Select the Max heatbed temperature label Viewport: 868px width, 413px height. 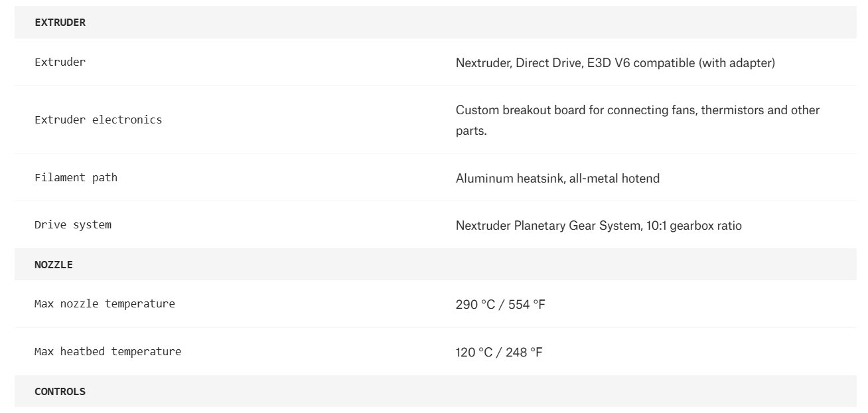(108, 351)
